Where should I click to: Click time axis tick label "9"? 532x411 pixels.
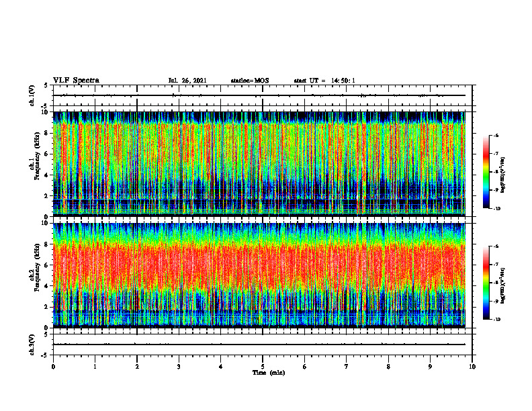click(x=430, y=367)
